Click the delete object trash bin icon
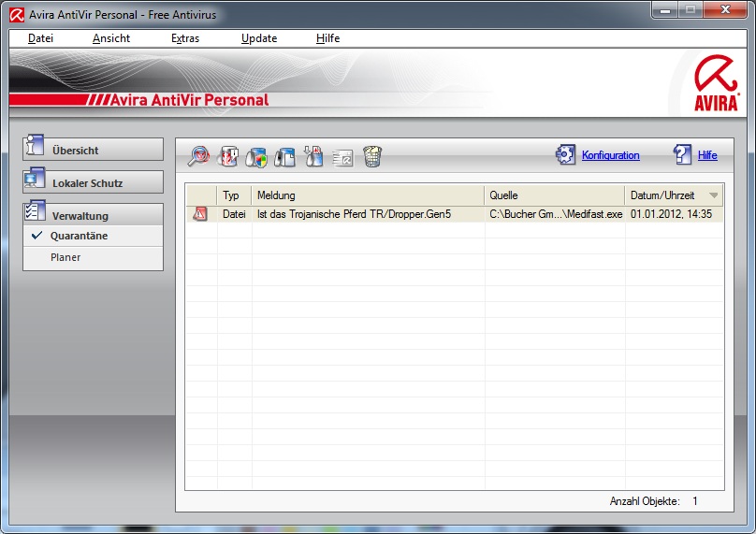756x534 pixels. point(372,156)
